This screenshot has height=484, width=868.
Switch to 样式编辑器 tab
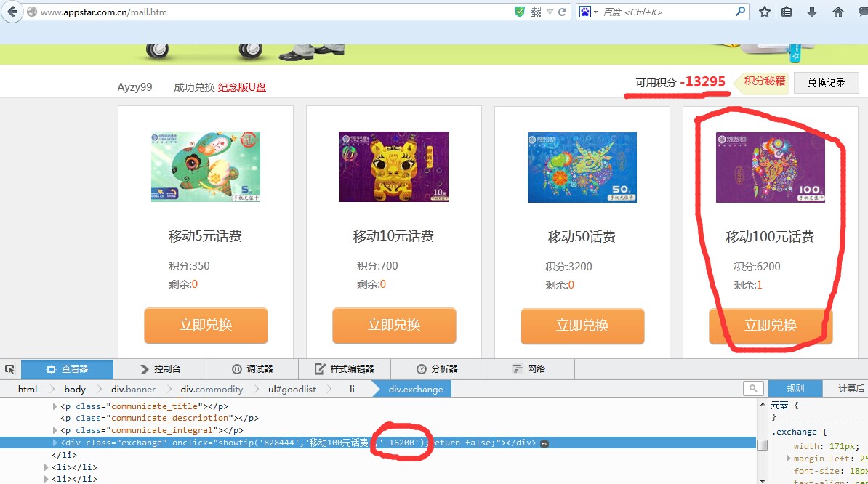pyautogui.click(x=345, y=369)
